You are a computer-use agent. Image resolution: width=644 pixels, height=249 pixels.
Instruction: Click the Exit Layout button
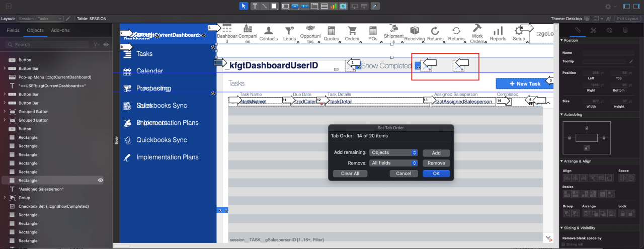coord(627,19)
